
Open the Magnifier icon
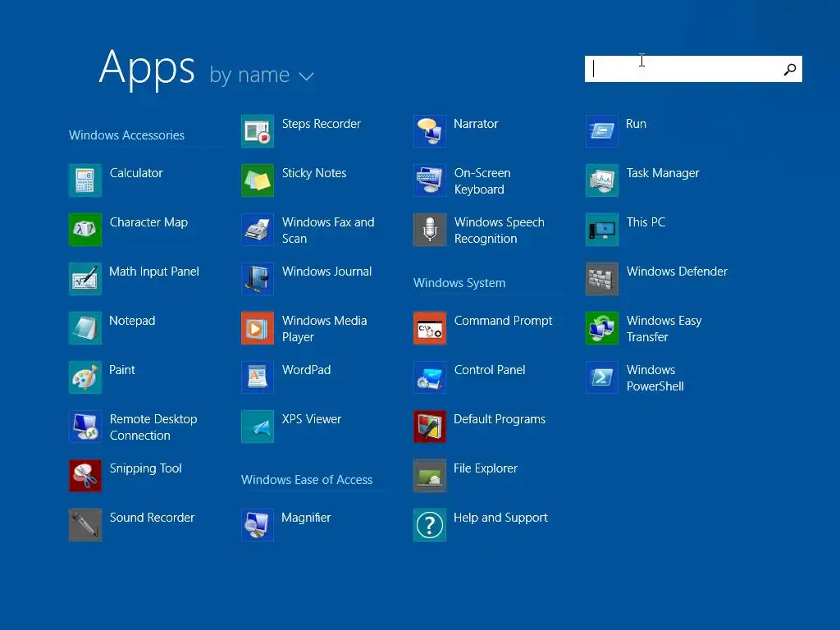point(258,525)
